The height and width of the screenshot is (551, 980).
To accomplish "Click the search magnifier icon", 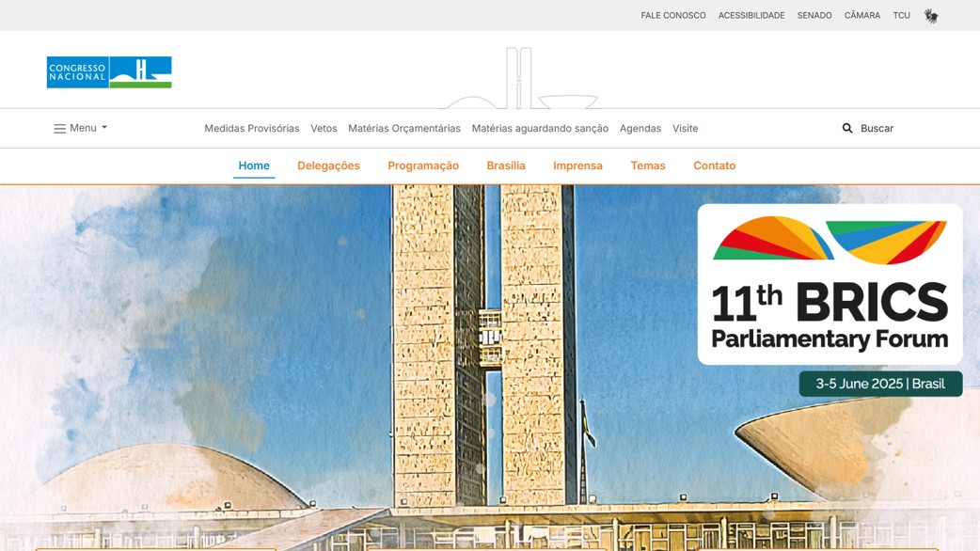I will 846,128.
